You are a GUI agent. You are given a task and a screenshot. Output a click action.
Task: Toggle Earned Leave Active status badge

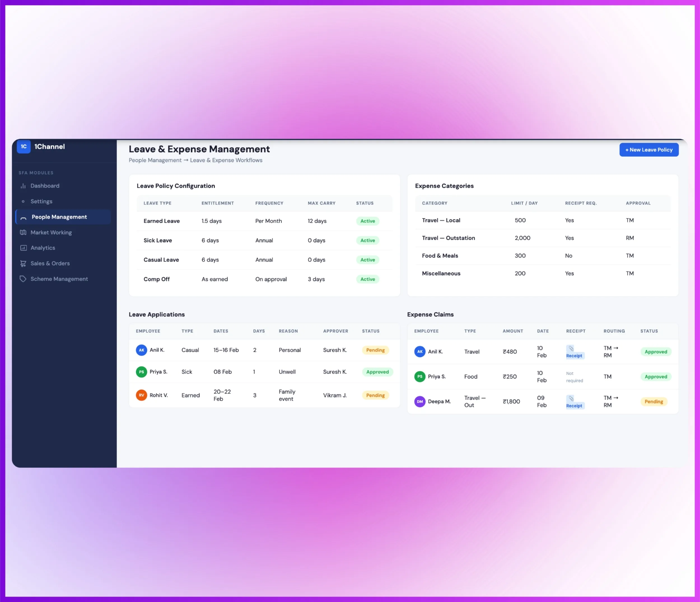[x=367, y=221]
